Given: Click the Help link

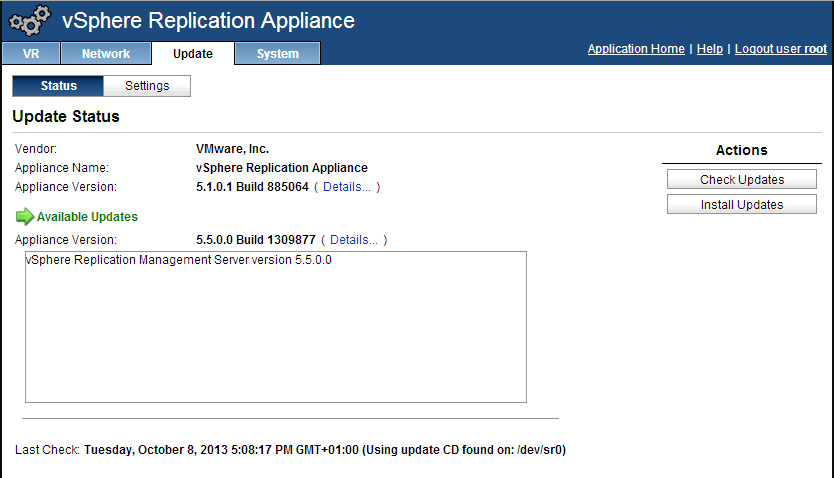Looking at the screenshot, I should pos(709,49).
